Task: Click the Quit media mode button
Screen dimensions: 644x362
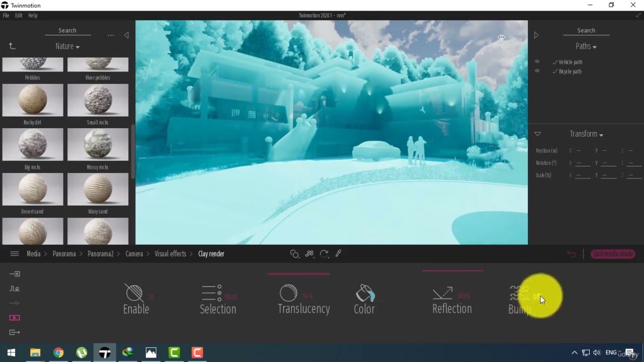Action: point(613,254)
